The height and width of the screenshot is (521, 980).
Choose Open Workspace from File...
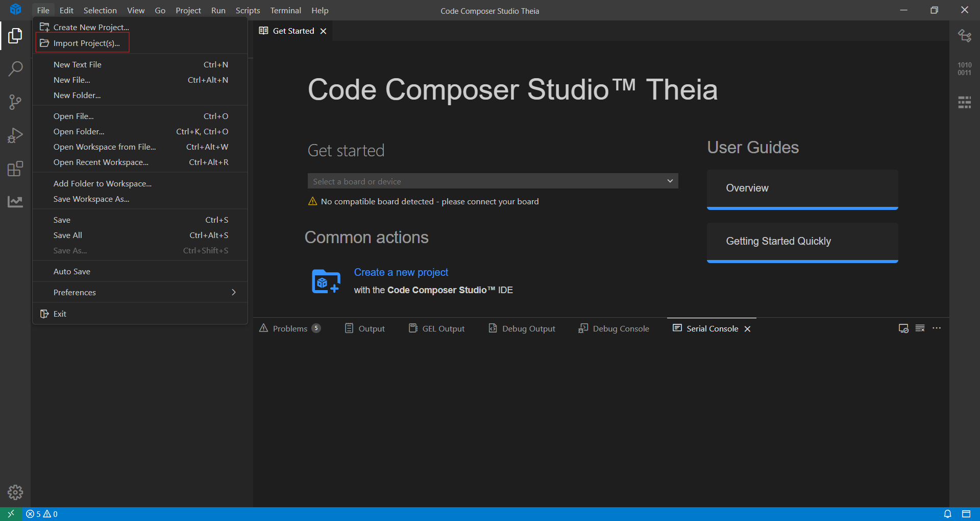point(140,147)
